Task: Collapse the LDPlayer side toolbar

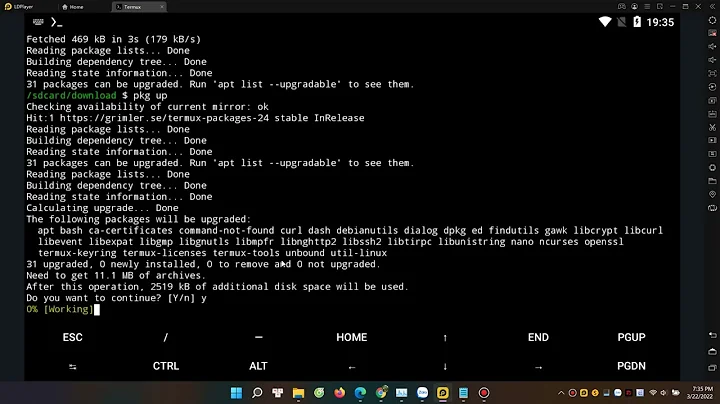Action: [x=711, y=6]
